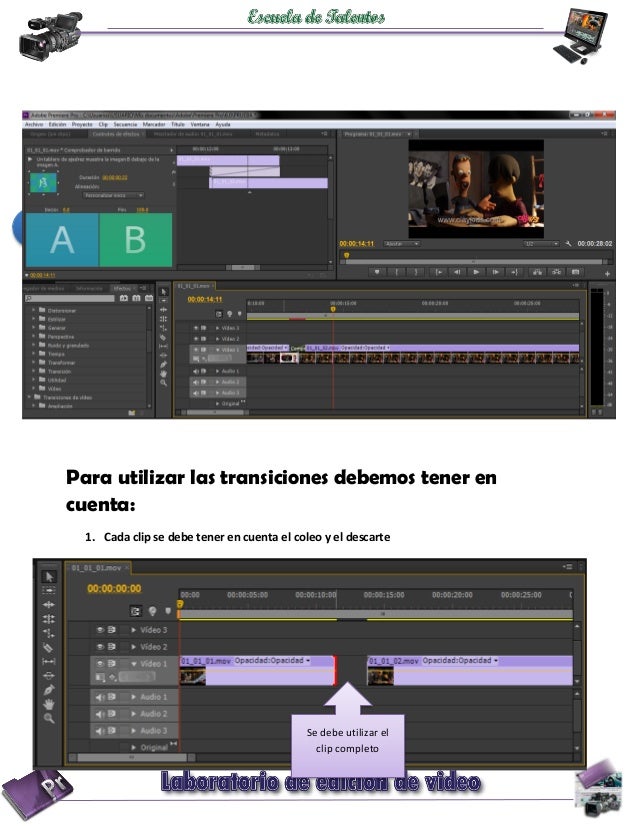Toggle Vídeo 3 eye in 00:00:00:00 timeline
This screenshot has height=826, width=638.
click(x=100, y=630)
